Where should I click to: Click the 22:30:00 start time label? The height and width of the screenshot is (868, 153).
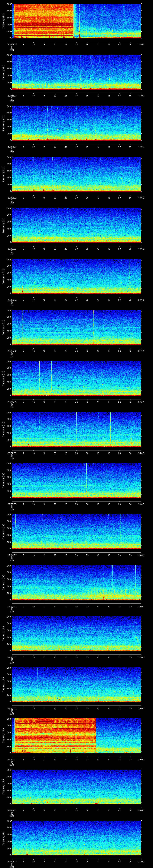tap(12, 861)
